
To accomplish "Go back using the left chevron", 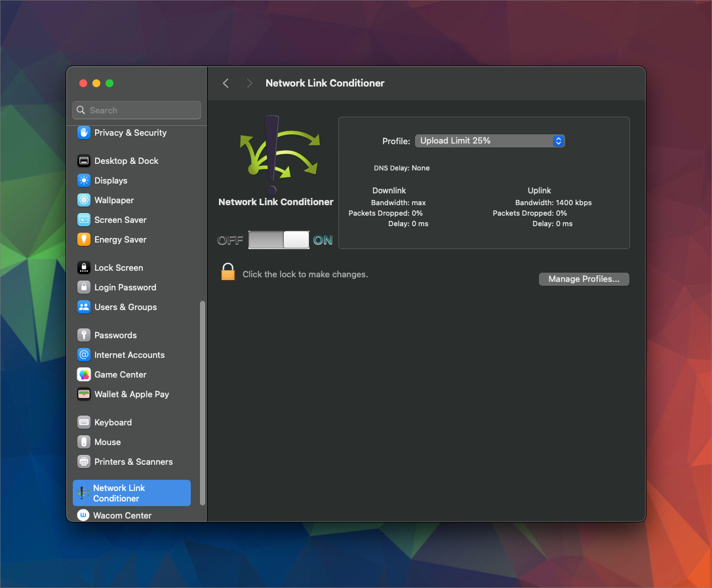I will tap(226, 83).
